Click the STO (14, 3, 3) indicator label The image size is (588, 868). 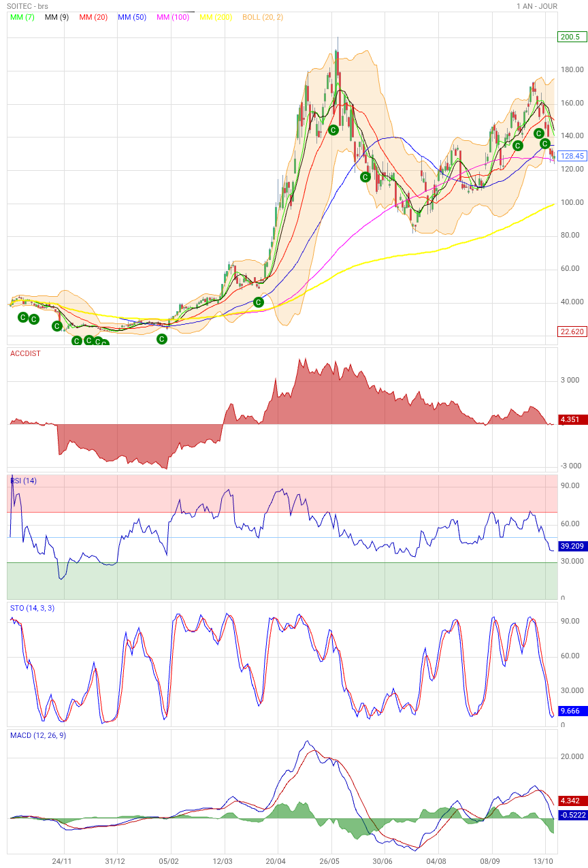[x=33, y=607]
